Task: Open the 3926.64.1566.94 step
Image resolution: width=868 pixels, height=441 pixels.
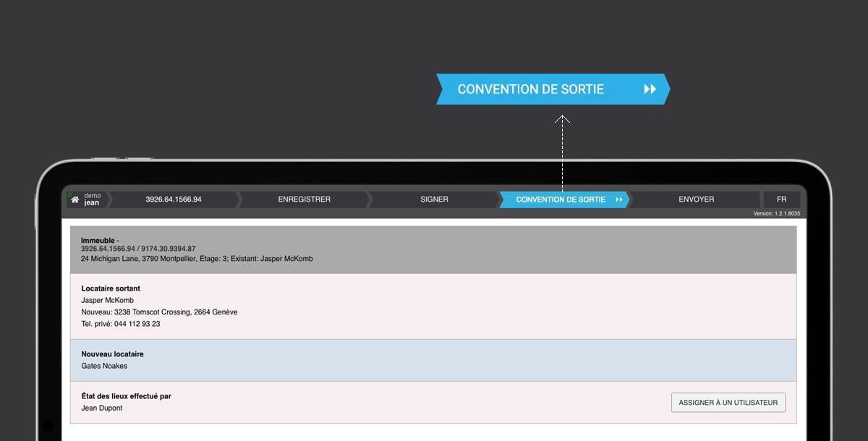Action: (174, 200)
